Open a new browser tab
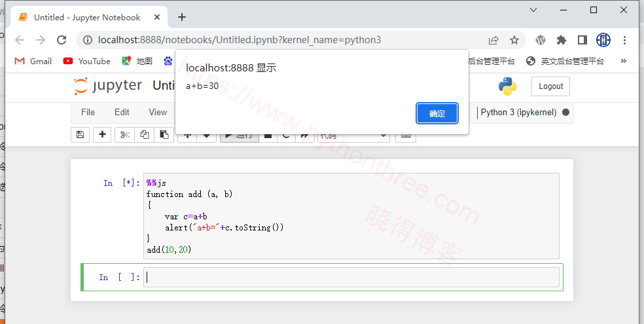 coord(182,17)
